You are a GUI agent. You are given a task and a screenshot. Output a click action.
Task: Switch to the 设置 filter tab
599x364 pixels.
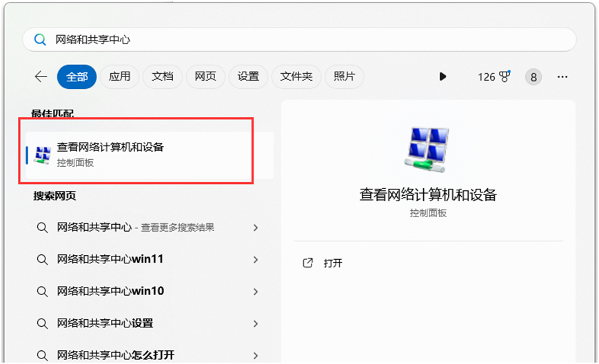tap(248, 77)
